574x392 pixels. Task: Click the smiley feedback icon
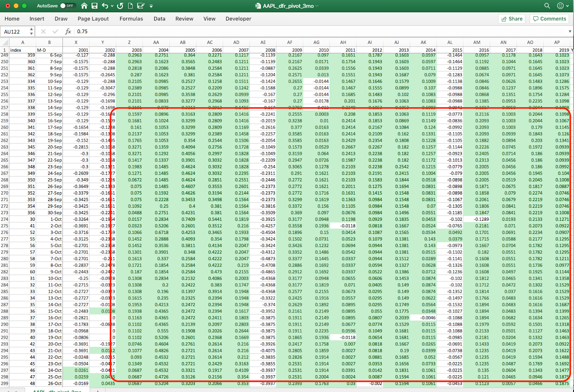560,6
